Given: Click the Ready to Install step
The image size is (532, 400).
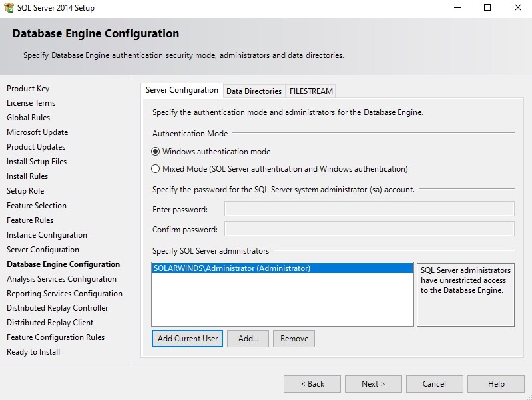Looking at the screenshot, I should [x=33, y=352].
